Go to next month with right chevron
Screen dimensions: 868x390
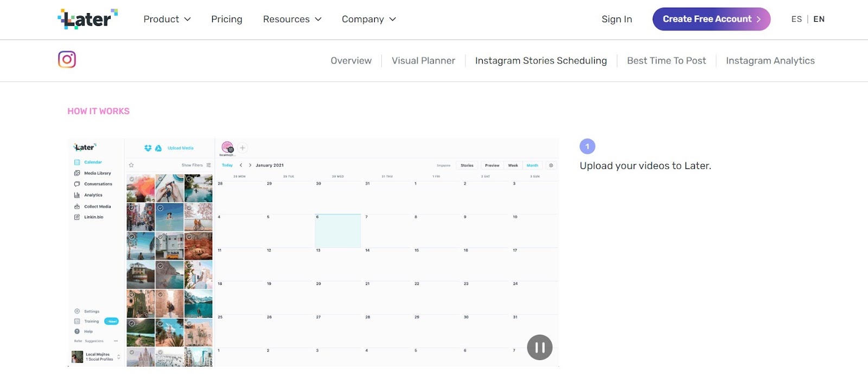point(250,165)
